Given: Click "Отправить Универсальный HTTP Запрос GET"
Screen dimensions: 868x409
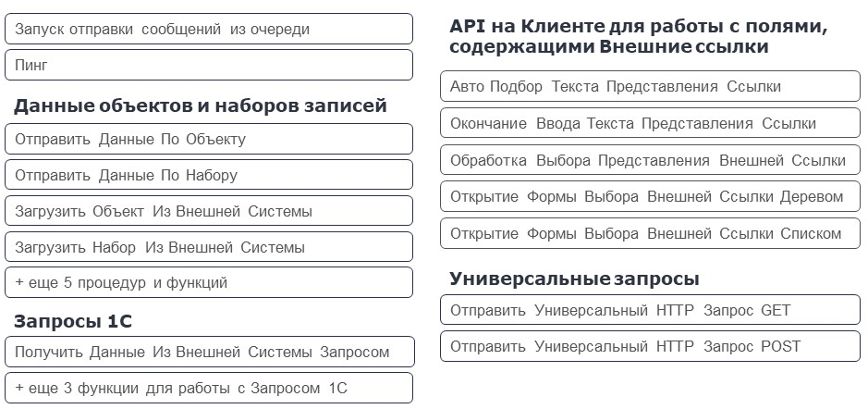Looking at the screenshot, I should tap(650, 310).
